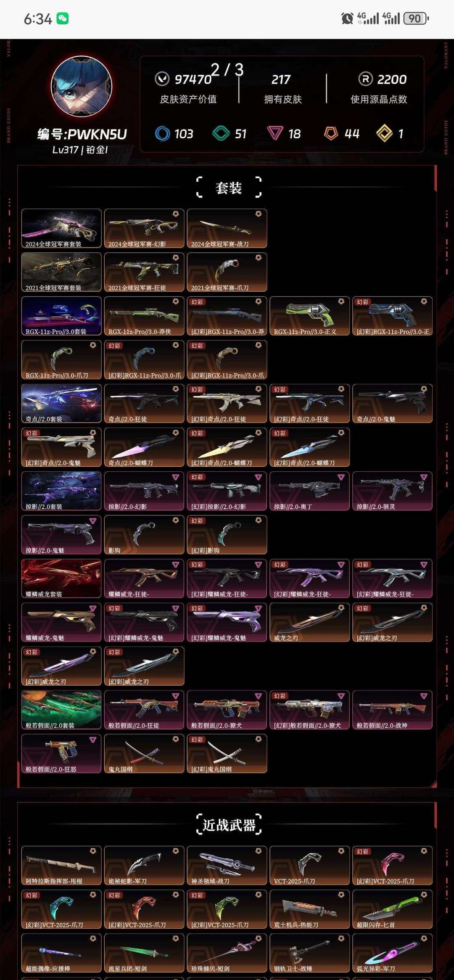This screenshot has width=454, height=980.
Task: Select the 超限闪存-匕首 green knife card
Action: pyautogui.click(x=392, y=909)
